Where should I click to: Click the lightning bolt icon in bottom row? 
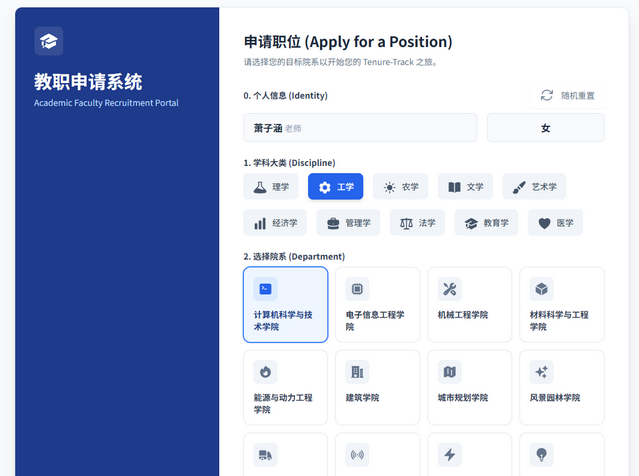point(450,454)
